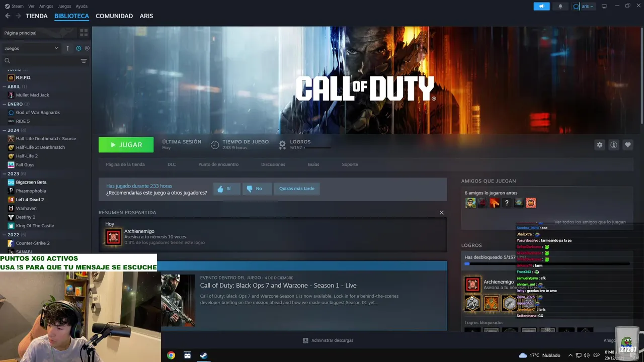Screen dimensions: 644x362
Task: Switch to the COMUNIDAD tab
Action: (x=114, y=16)
